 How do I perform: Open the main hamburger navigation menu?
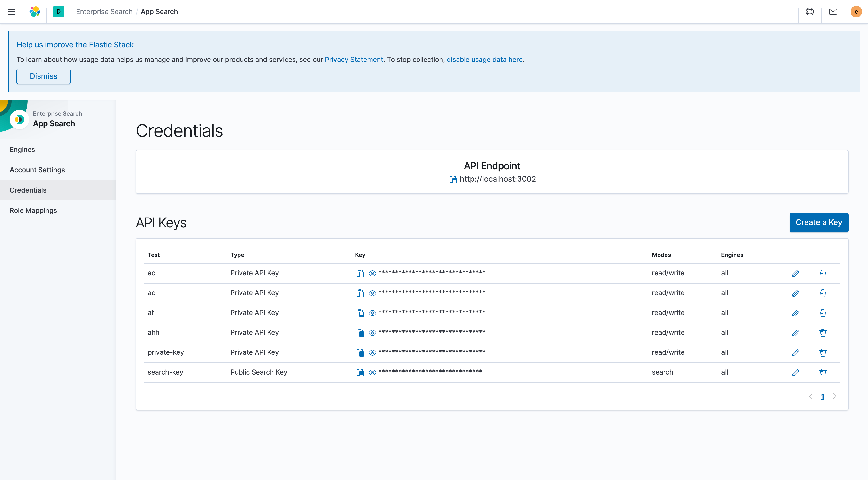point(11,12)
